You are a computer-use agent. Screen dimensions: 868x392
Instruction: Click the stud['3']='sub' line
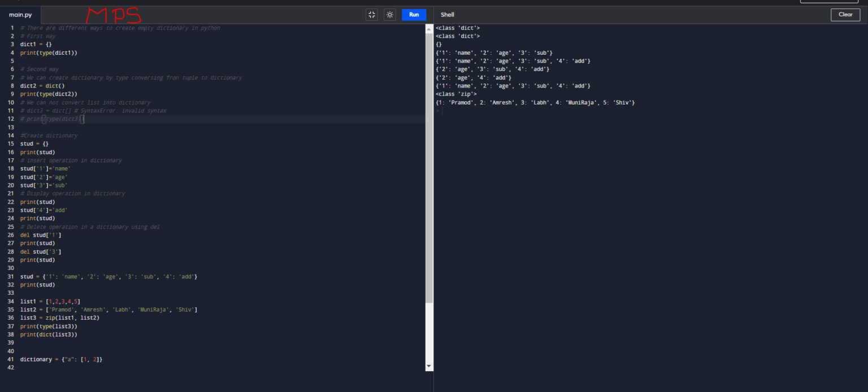pos(44,185)
